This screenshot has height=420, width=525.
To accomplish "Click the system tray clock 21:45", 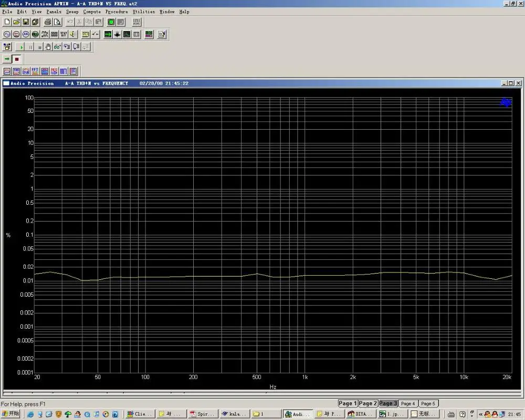I will pos(514,414).
